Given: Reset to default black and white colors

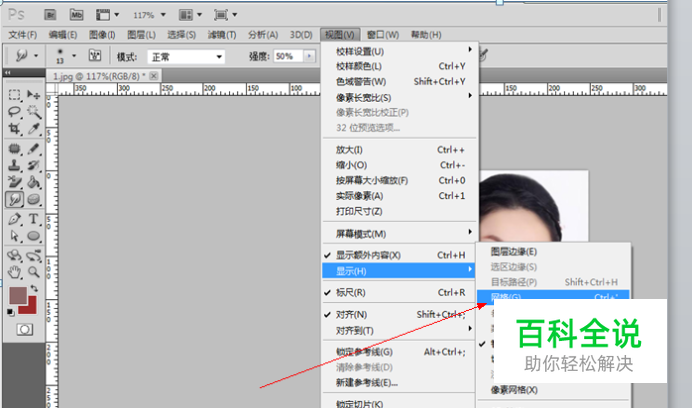Looking at the screenshot, I should (x=11, y=312).
